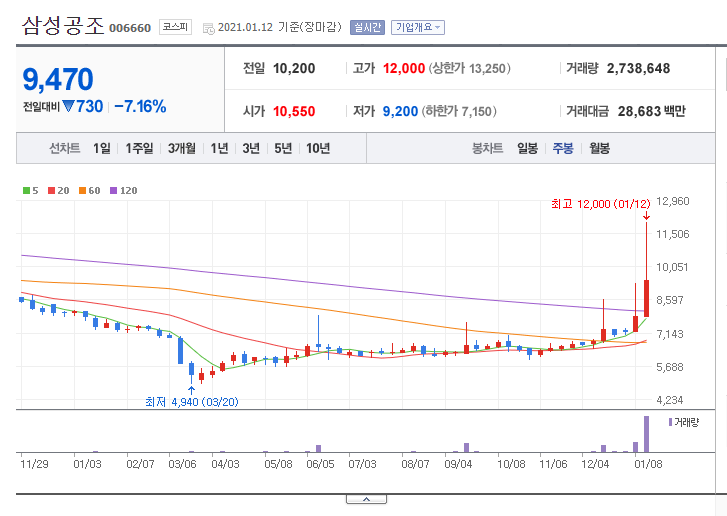Click the orange 60 moving average legend
This screenshot has height=516, width=727.
click(89, 191)
